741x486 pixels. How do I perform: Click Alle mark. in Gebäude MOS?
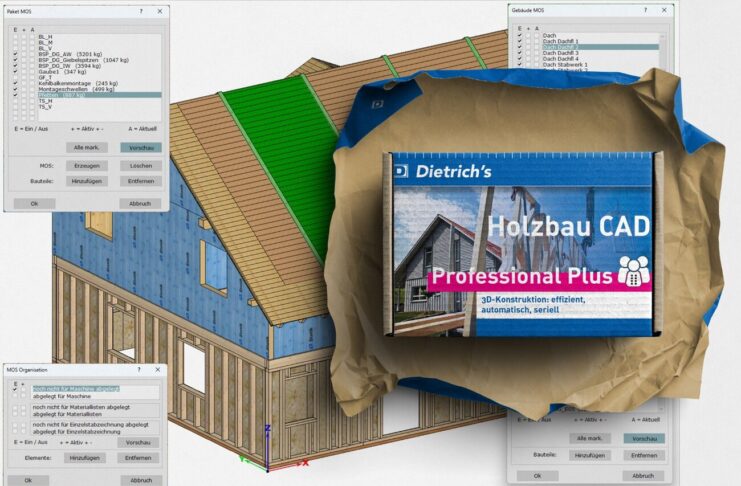(590, 438)
